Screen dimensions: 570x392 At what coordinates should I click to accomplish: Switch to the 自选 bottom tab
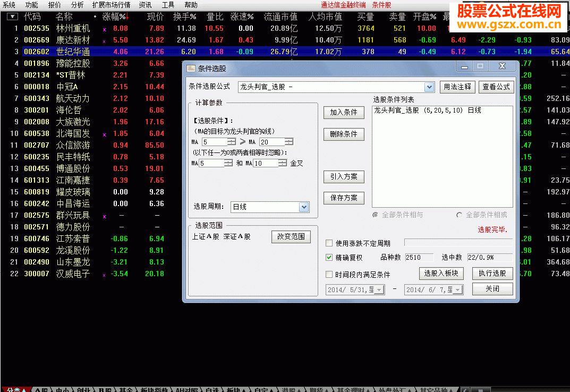pyautogui.click(x=212, y=389)
